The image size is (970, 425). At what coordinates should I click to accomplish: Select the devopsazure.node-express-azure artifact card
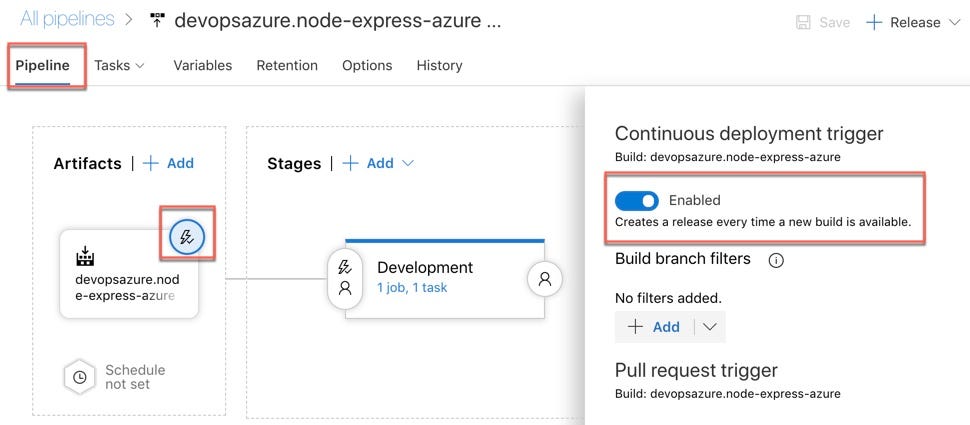tap(129, 273)
